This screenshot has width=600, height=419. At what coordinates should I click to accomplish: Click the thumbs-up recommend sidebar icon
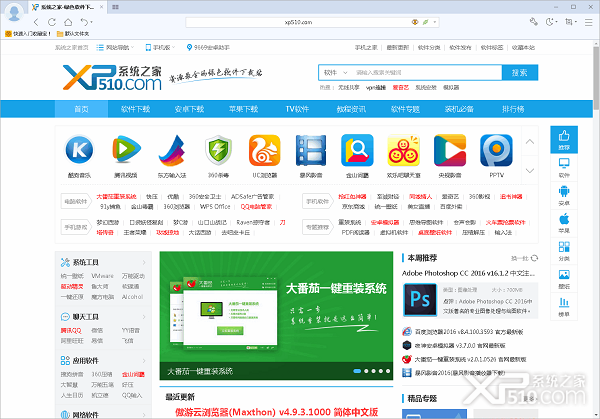pos(564,140)
